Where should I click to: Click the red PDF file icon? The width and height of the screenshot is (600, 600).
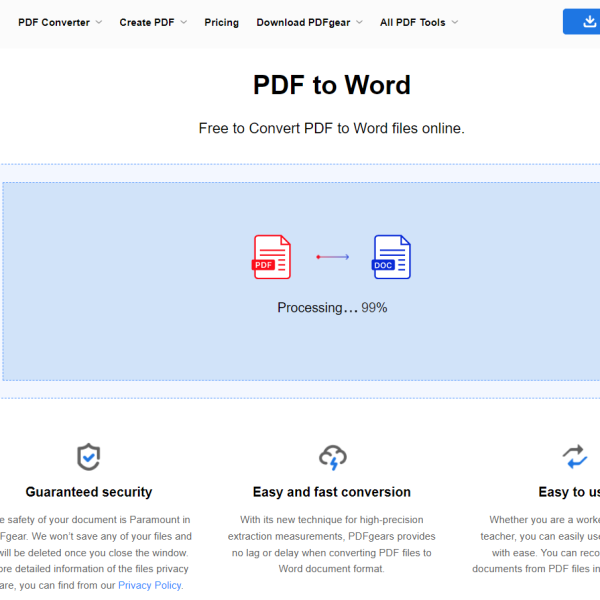tap(271, 257)
